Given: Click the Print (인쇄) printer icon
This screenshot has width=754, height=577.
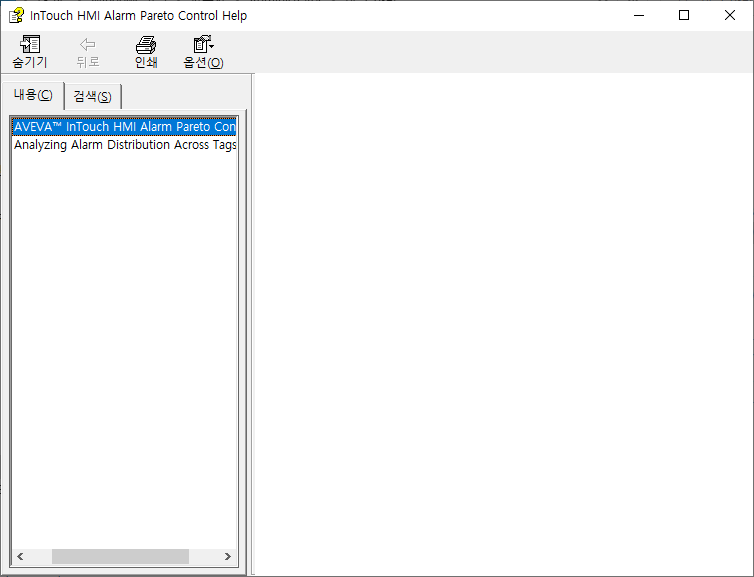Looking at the screenshot, I should (x=146, y=44).
